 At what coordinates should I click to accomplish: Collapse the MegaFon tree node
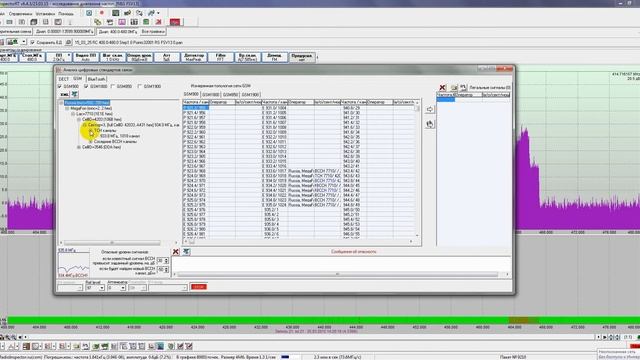pos(67,109)
